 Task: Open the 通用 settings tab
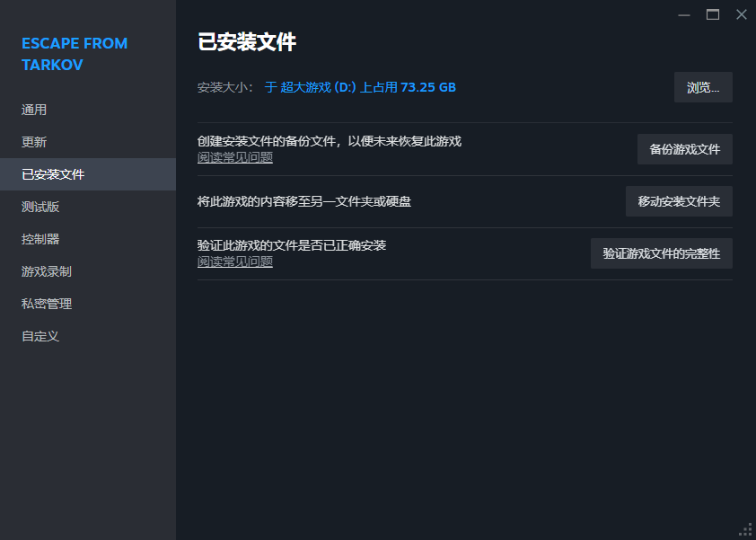34,110
